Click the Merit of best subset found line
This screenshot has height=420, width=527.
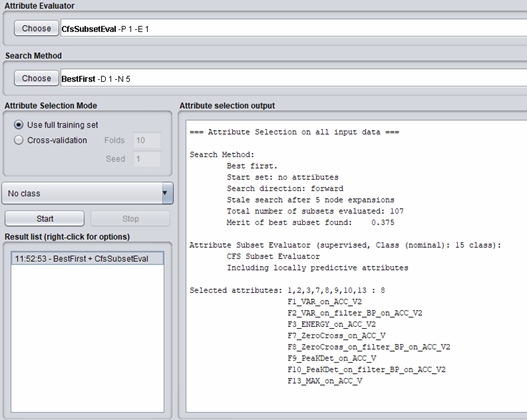(310, 222)
